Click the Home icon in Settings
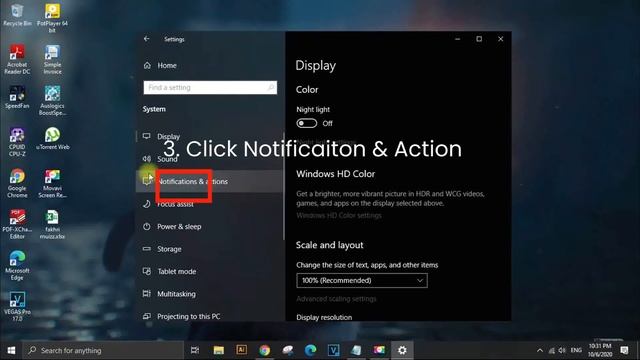Viewport: 640px width, 360px height. 147,65
